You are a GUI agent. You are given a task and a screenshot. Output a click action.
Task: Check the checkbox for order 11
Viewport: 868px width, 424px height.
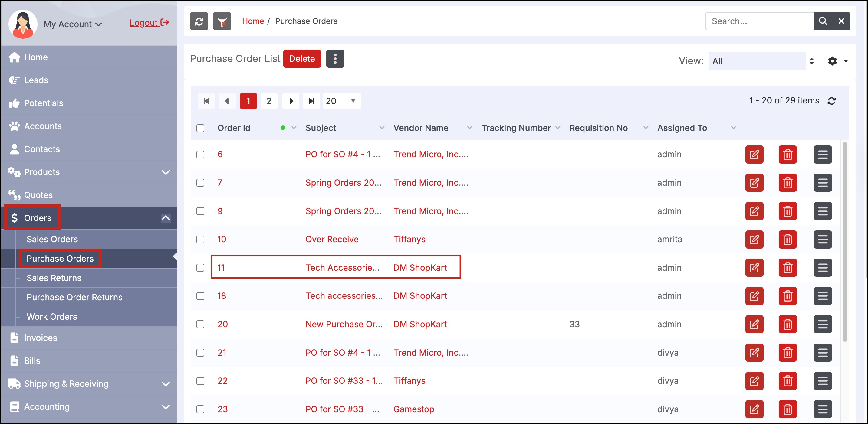(200, 268)
